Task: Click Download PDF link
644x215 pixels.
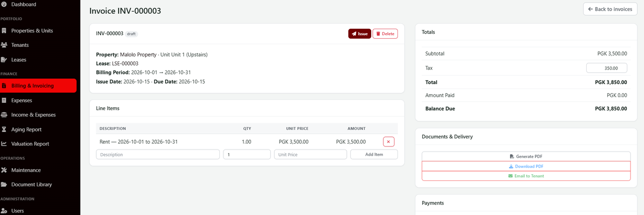Action: point(526,167)
